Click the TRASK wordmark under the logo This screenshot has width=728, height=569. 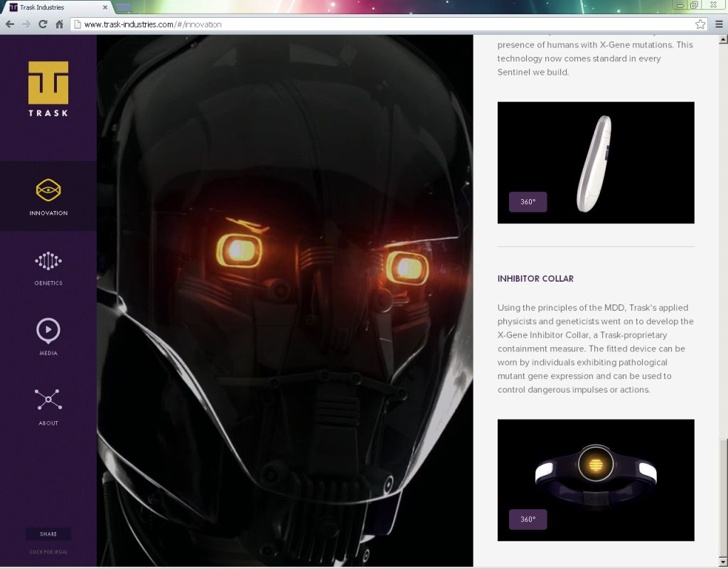[48, 113]
